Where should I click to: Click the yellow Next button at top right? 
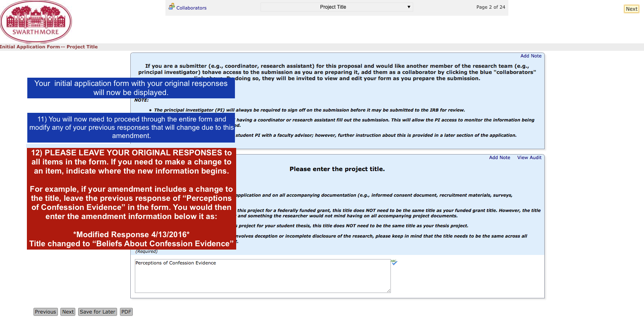(632, 9)
